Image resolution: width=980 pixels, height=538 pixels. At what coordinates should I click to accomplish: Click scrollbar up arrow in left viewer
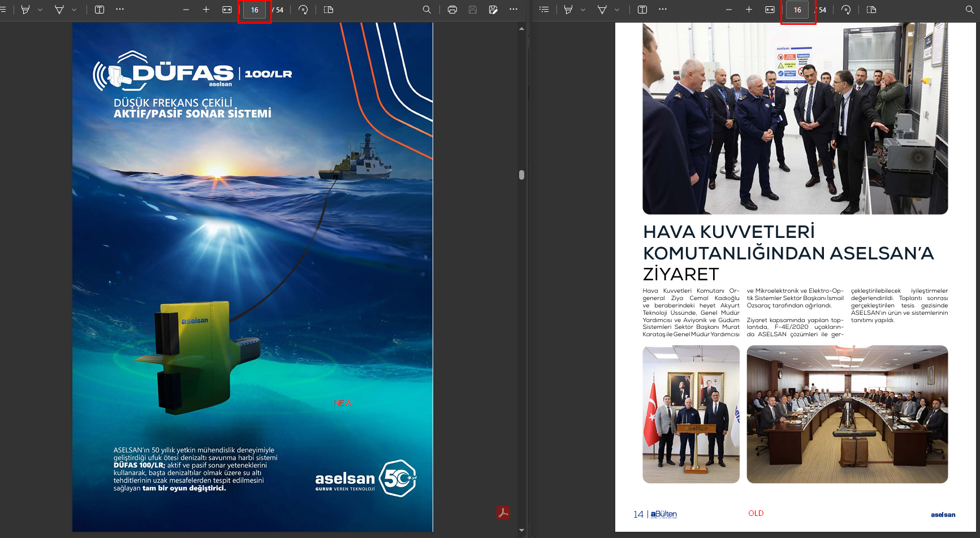[521, 28]
